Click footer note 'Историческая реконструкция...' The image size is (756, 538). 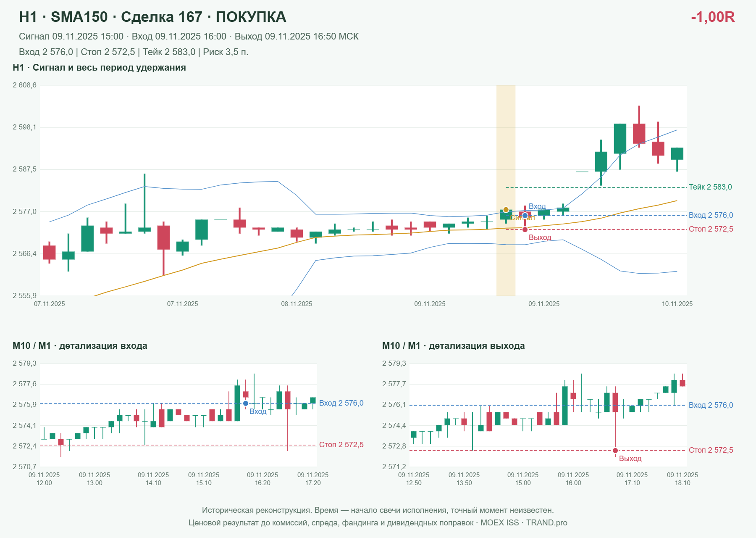[x=378, y=510]
